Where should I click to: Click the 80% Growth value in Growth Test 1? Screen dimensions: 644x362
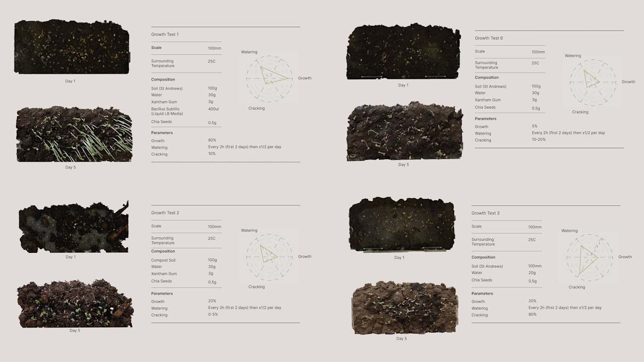click(211, 140)
